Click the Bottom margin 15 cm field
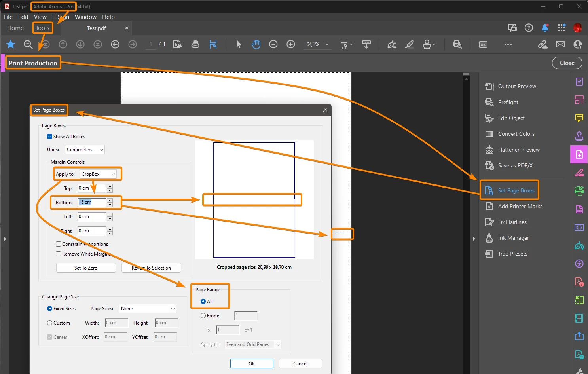 [x=92, y=203]
